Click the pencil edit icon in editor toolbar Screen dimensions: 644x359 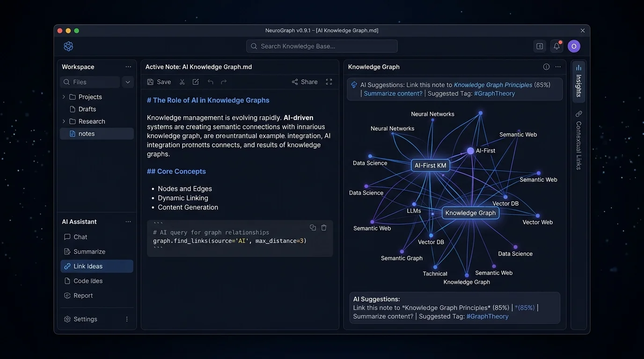pos(196,82)
